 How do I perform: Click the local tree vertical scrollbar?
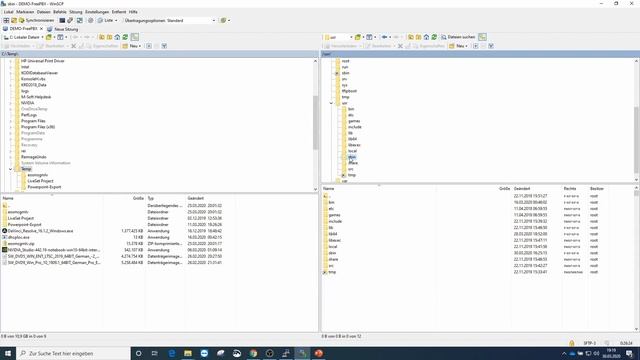click(315, 123)
